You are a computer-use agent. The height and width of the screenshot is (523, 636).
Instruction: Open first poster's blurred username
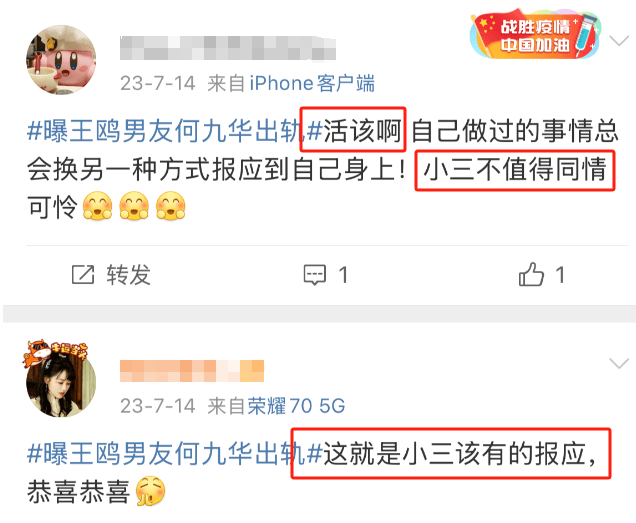coord(228,48)
